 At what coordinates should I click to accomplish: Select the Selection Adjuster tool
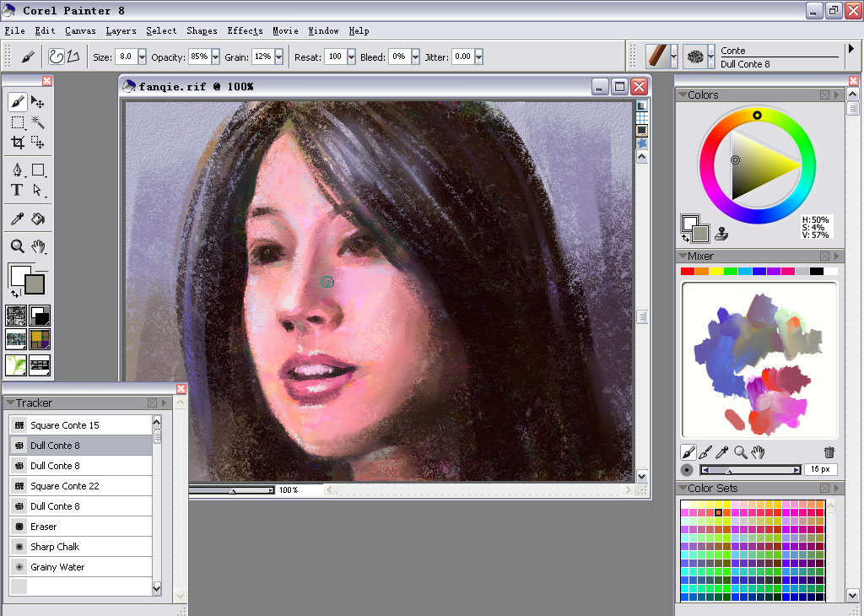[37, 143]
